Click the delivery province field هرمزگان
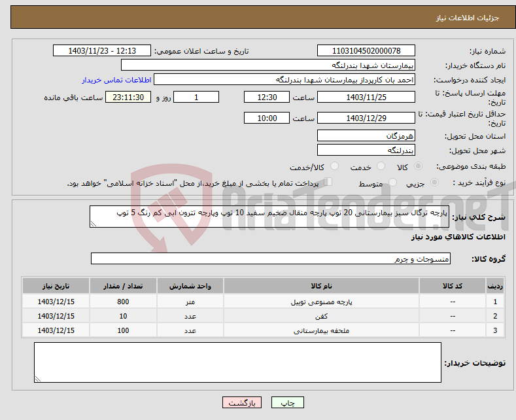This screenshot has height=420, width=516. [366, 135]
